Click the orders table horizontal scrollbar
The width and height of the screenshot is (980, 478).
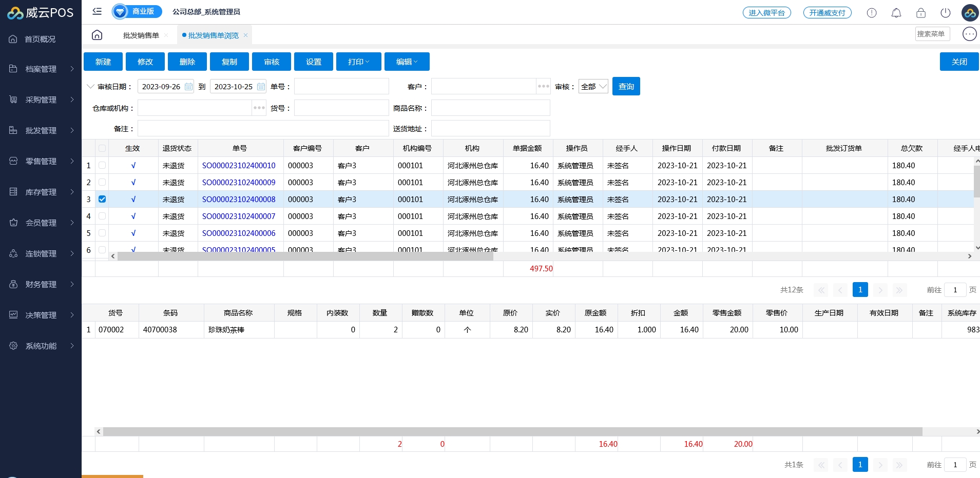305,256
